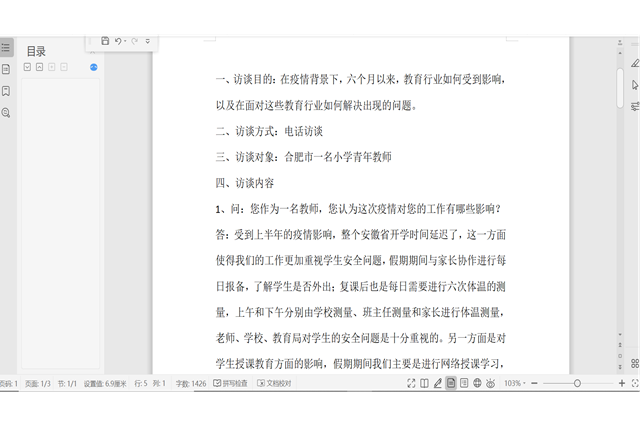Switch to full screen view icon

tap(411, 383)
